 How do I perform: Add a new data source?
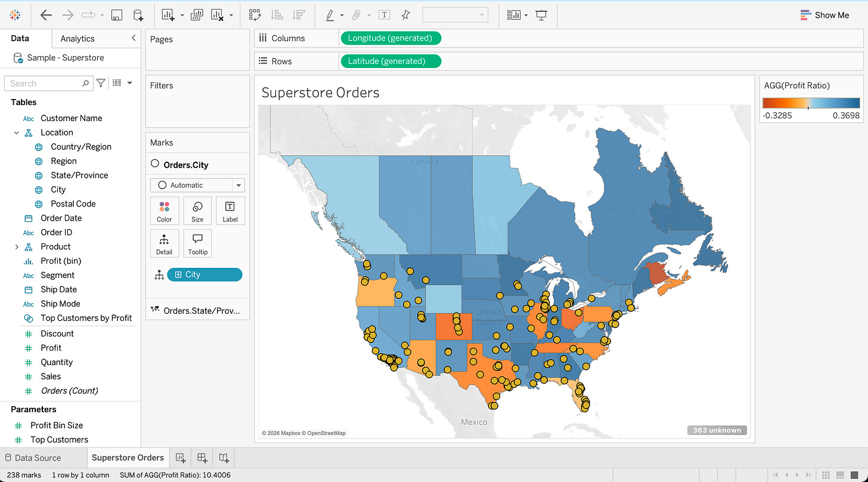tap(138, 16)
